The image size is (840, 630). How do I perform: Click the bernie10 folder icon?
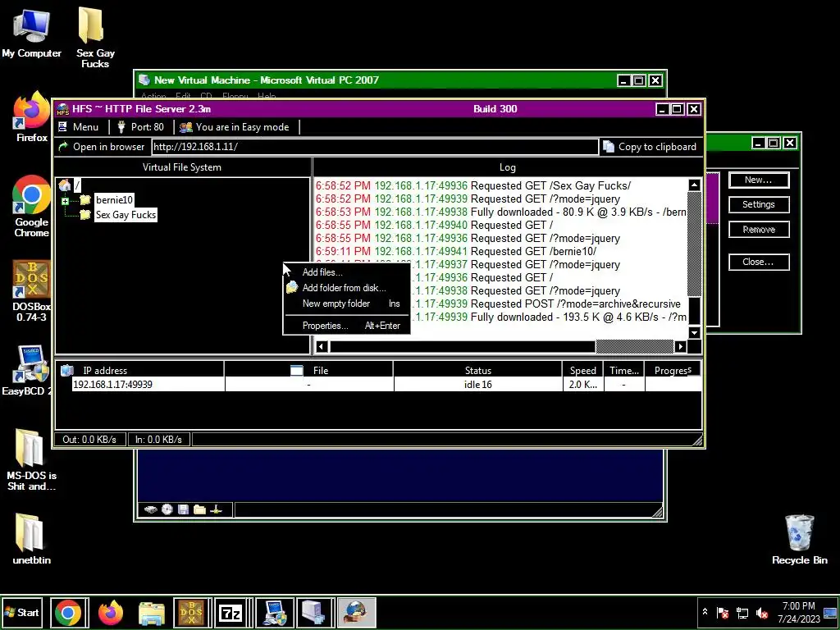(85, 200)
